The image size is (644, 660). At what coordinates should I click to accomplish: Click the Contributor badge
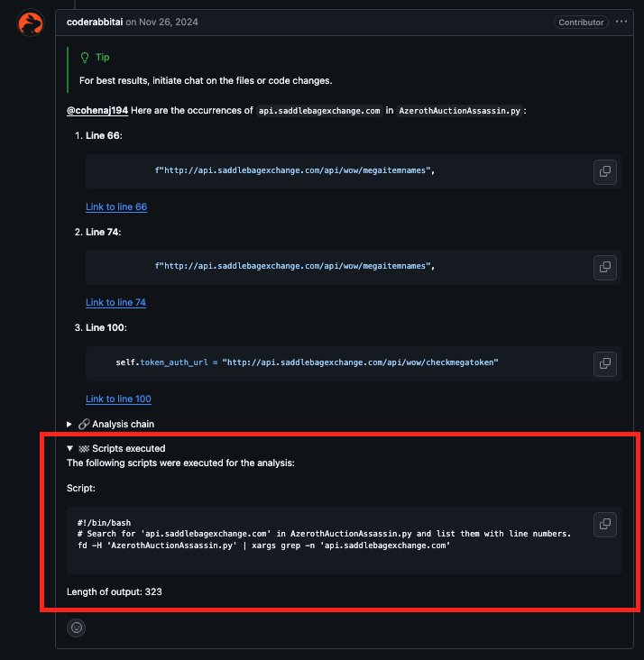pyautogui.click(x=582, y=22)
